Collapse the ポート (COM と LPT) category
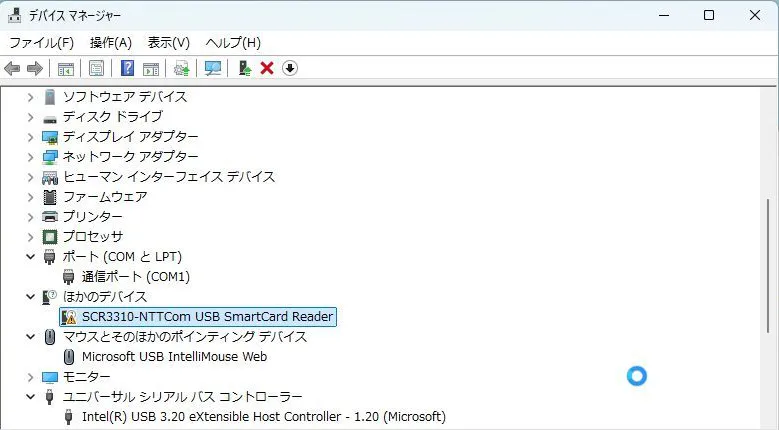Viewport: 779px width, 430px height. click(30, 257)
